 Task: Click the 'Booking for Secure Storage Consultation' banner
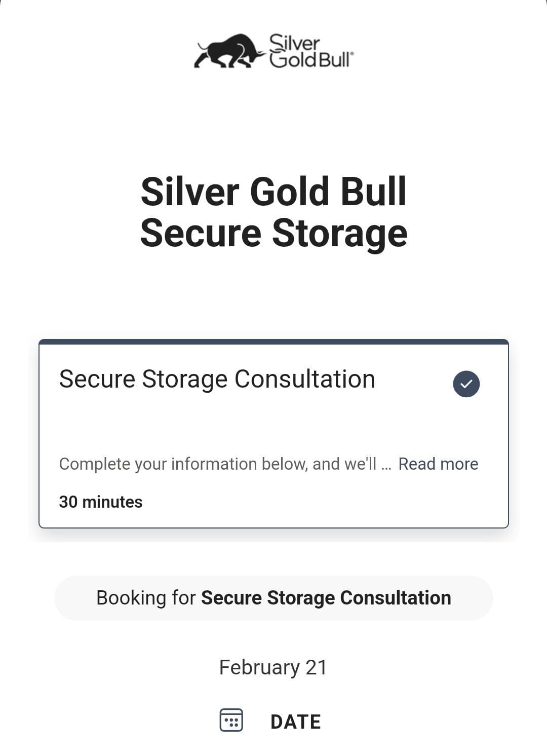[273, 598]
